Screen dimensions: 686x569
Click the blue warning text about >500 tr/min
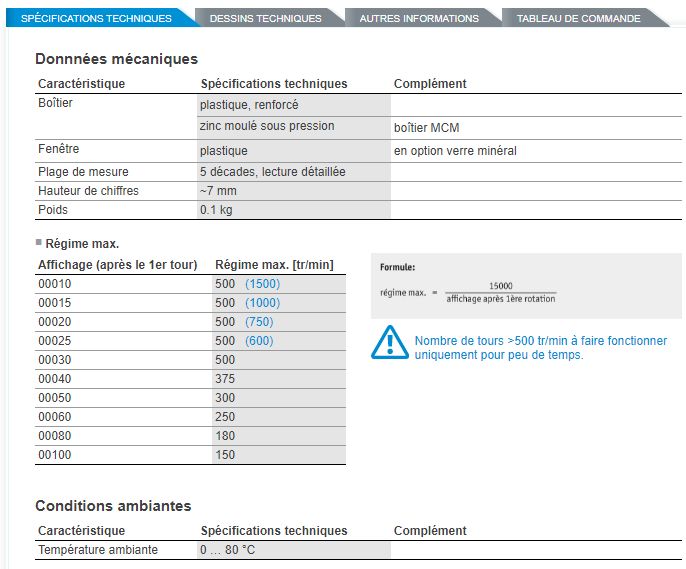tap(540, 348)
